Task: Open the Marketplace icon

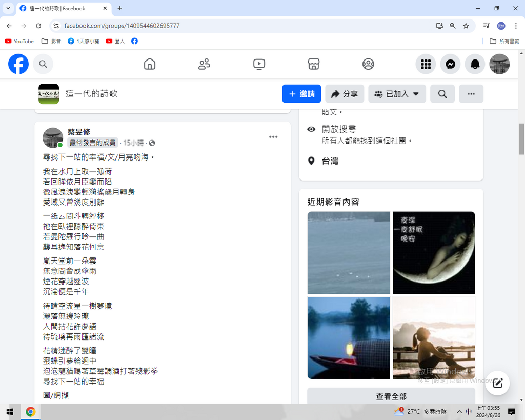Action: tap(314, 64)
